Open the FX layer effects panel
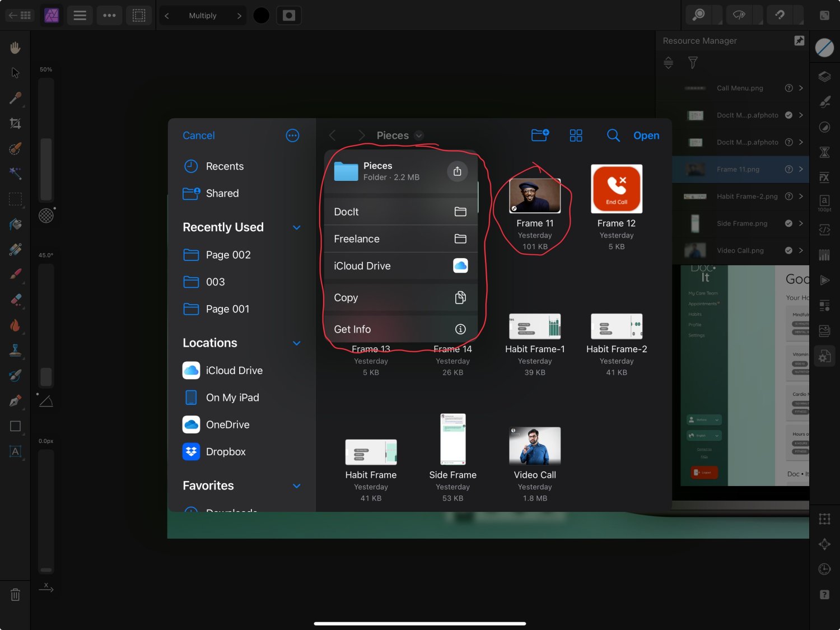Screen dimensions: 840x630 (824, 178)
